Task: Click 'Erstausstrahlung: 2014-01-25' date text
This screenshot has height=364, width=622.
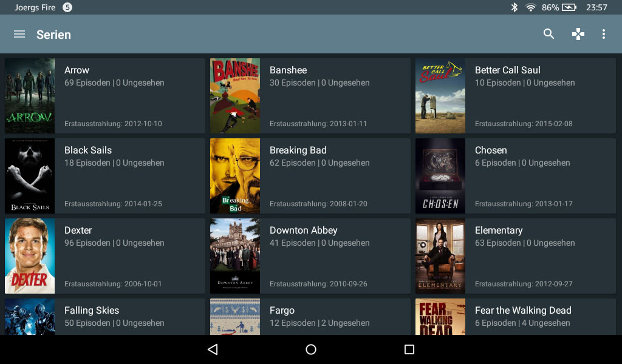Action: (x=113, y=204)
